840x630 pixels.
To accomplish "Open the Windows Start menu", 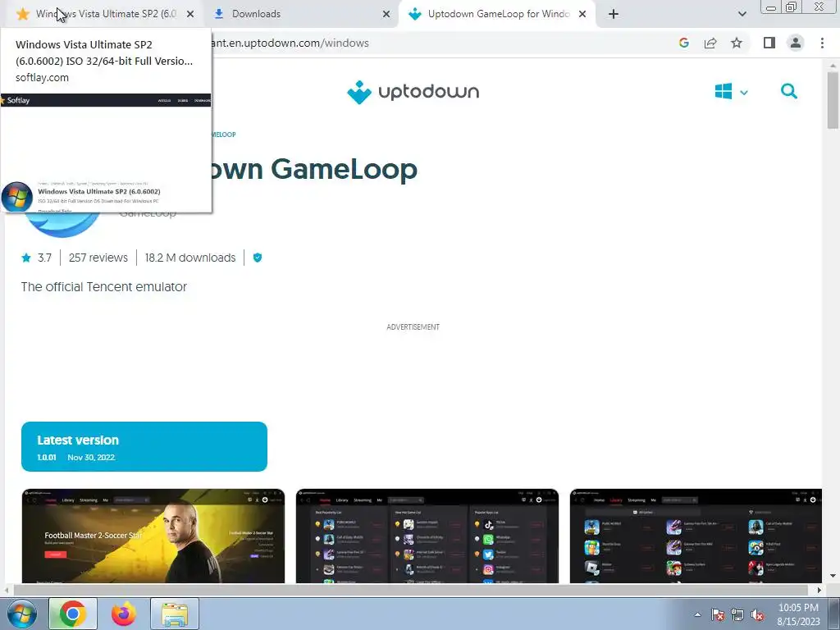I will pos(21,614).
